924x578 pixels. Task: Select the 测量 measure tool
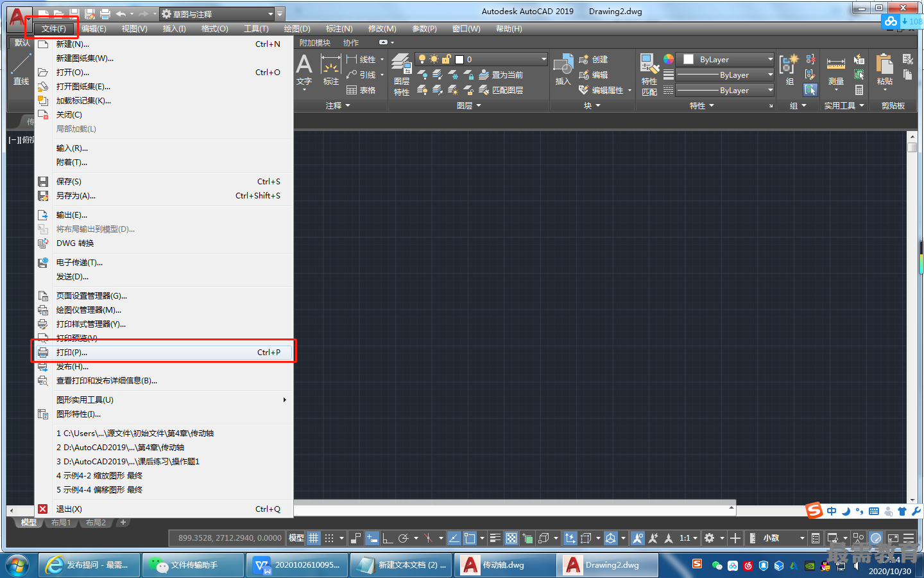pos(835,70)
